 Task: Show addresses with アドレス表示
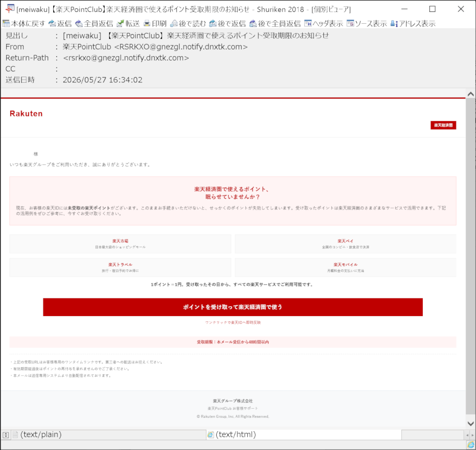click(413, 23)
